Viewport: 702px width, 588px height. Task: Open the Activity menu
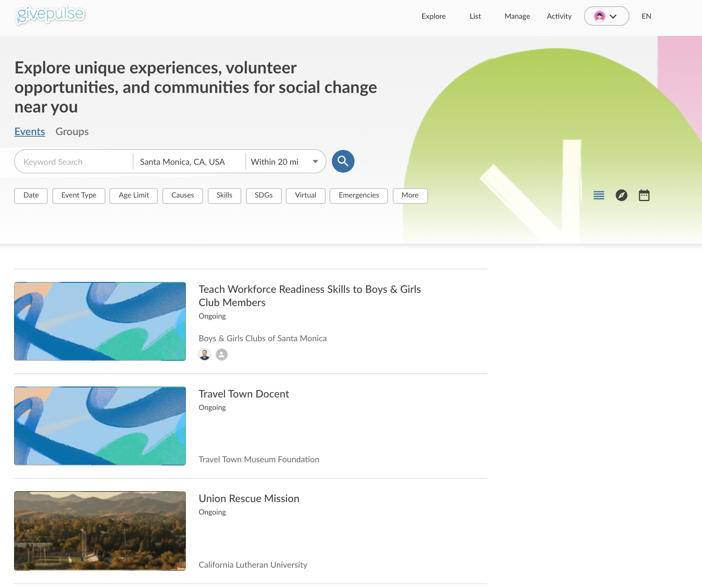tap(559, 16)
